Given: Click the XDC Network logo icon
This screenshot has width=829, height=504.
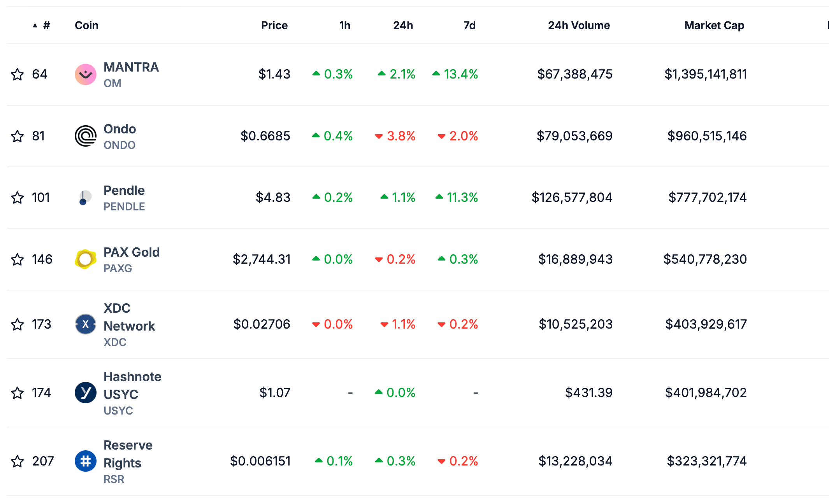Looking at the screenshot, I should click(85, 324).
